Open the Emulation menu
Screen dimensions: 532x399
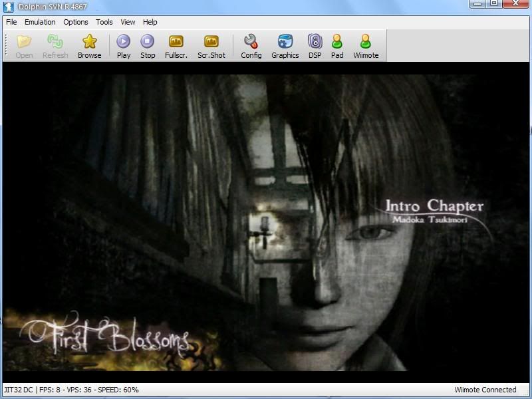click(x=40, y=22)
